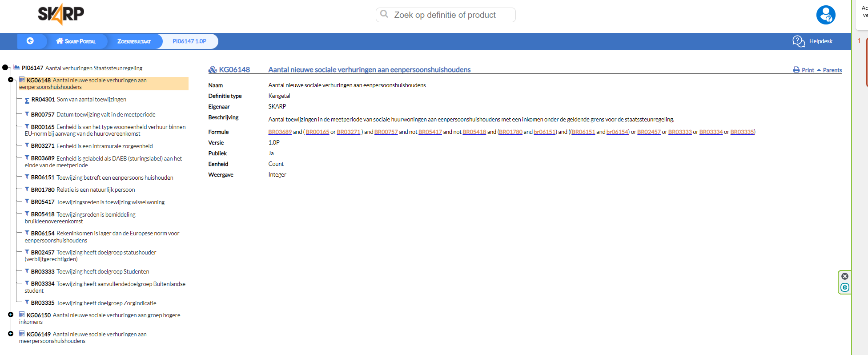
Task: Open the user profile help icon
Action: [825, 15]
